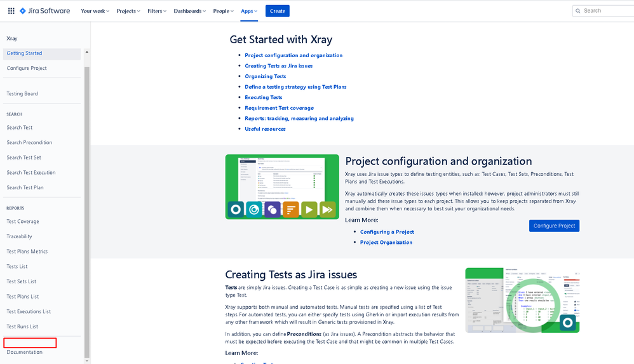The height and width of the screenshot is (364, 634).
Task: Open Tests List report
Action: pos(17,266)
